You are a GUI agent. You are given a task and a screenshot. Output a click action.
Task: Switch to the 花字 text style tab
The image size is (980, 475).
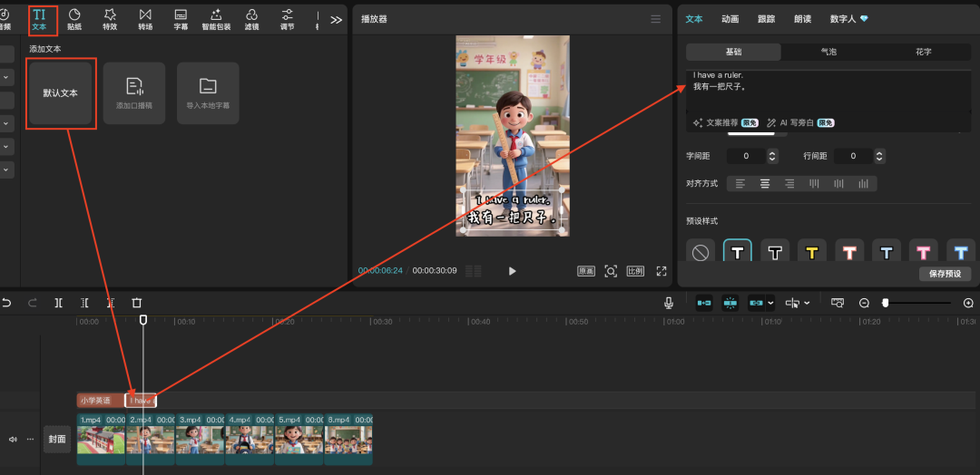pos(923,52)
